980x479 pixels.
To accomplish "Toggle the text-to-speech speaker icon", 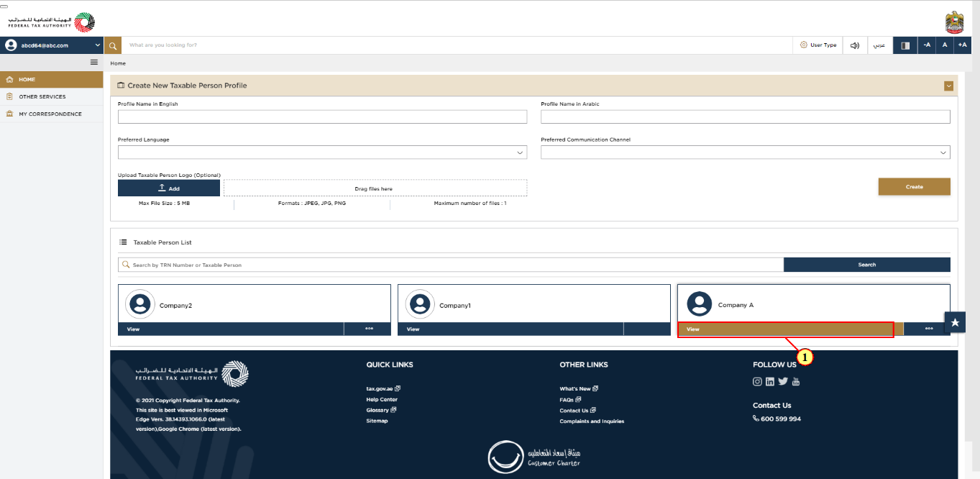I will coord(855,45).
